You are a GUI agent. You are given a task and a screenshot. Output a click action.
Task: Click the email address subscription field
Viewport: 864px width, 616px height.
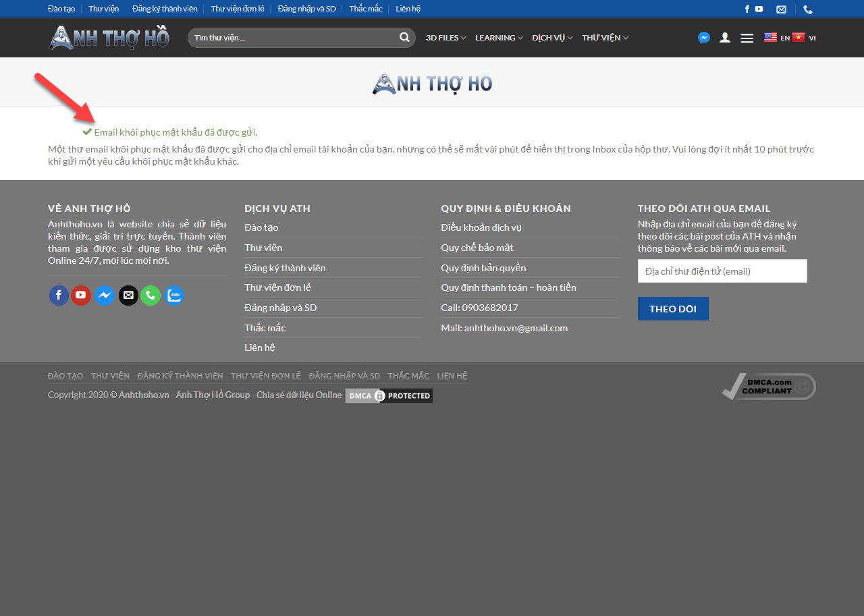point(722,271)
